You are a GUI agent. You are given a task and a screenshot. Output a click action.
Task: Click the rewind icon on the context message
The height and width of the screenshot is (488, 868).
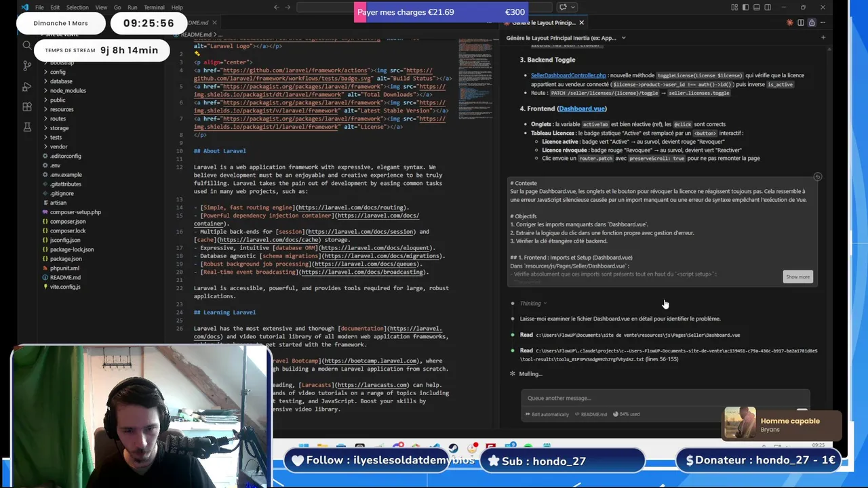pos(817,177)
